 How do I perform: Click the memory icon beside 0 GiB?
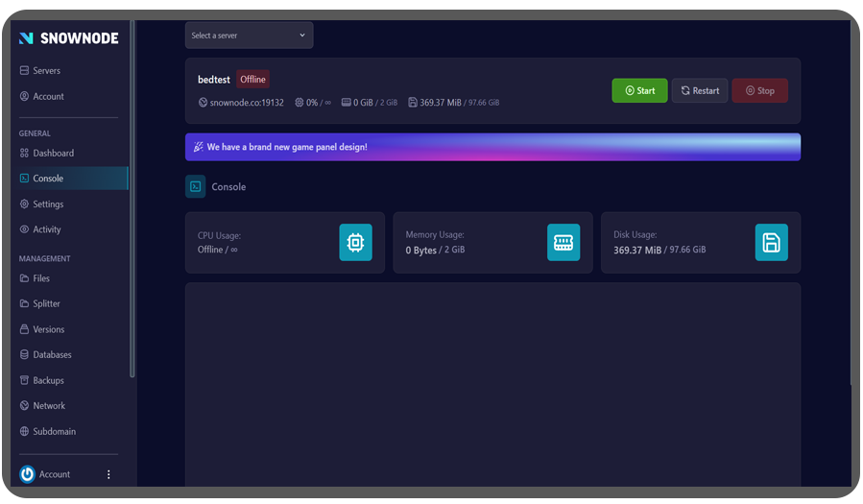[x=347, y=103]
